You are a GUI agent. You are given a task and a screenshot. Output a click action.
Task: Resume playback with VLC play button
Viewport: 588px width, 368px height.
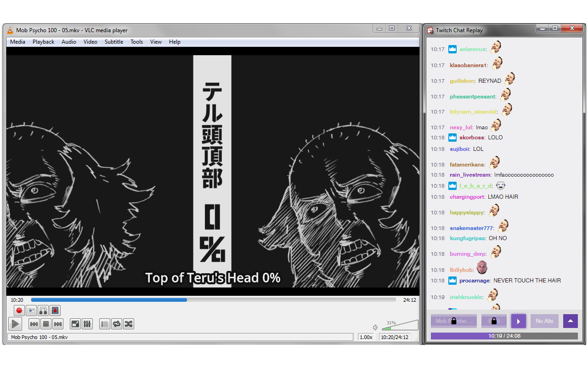tap(15, 324)
